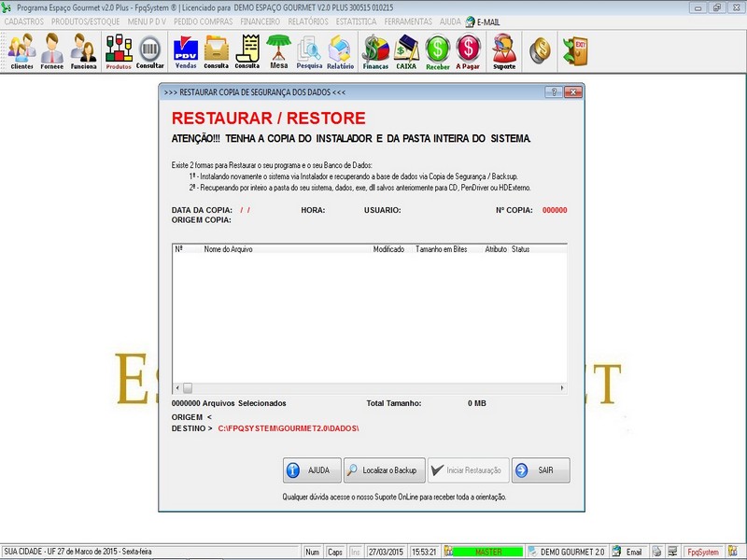The height and width of the screenshot is (560, 747).
Task: Click the red A Pagar dollar icon
Action: tap(468, 51)
